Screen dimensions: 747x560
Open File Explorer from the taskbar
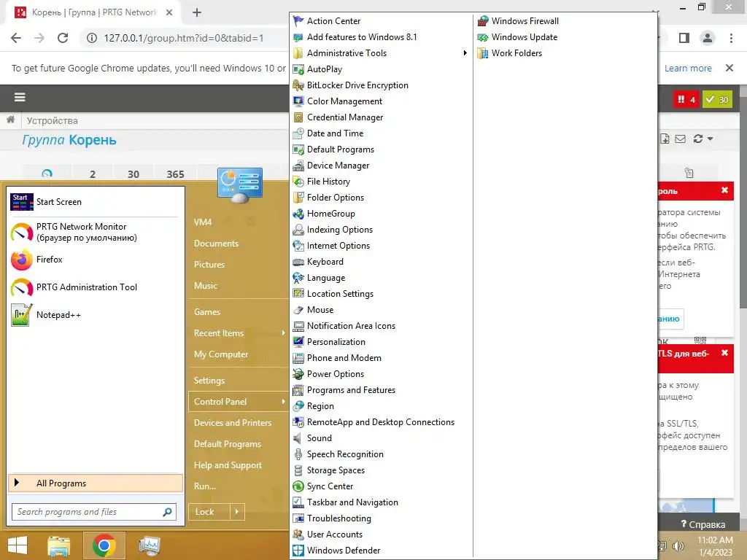[59, 545]
